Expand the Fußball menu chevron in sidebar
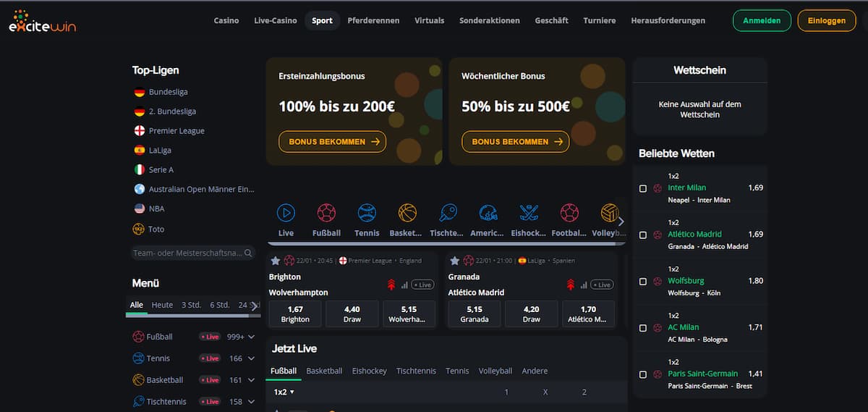The width and height of the screenshot is (868, 412). click(x=251, y=337)
